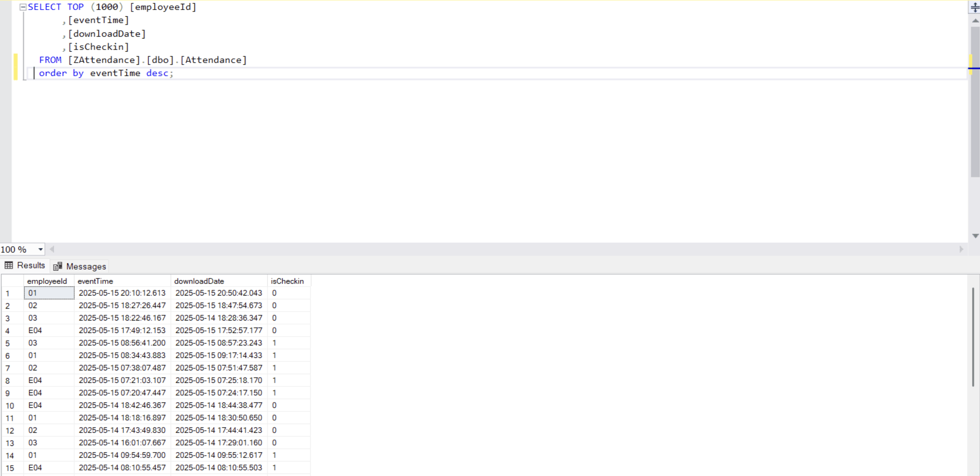Image resolution: width=980 pixels, height=476 pixels.
Task: Switch to the Results tab
Action: tap(31, 266)
